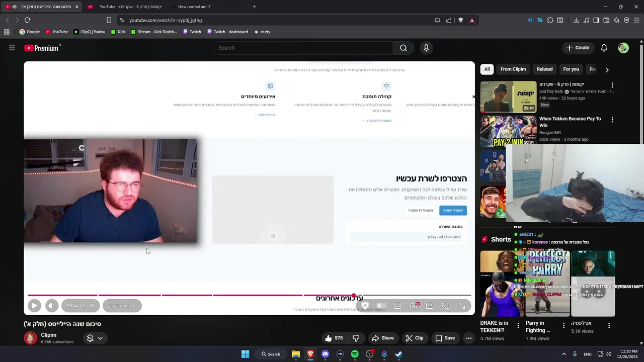
Task: Open When Tekken Became Pay To Win title
Action: point(570,122)
